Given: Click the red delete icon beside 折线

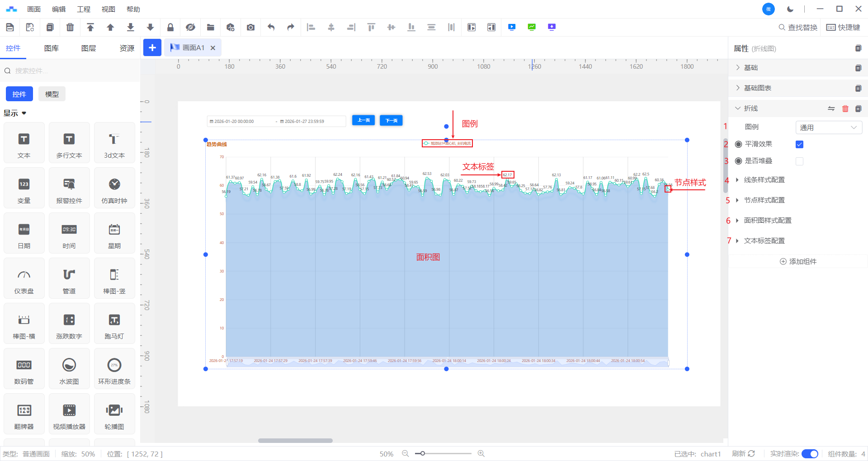Looking at the screenshot, I should (x=845, y=108).
